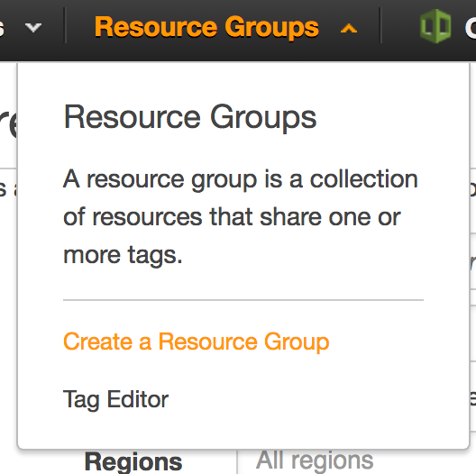The image size is (476, 474).
Task: Click the Resource Groups label in the navigation bar
Action: point(206,28)
